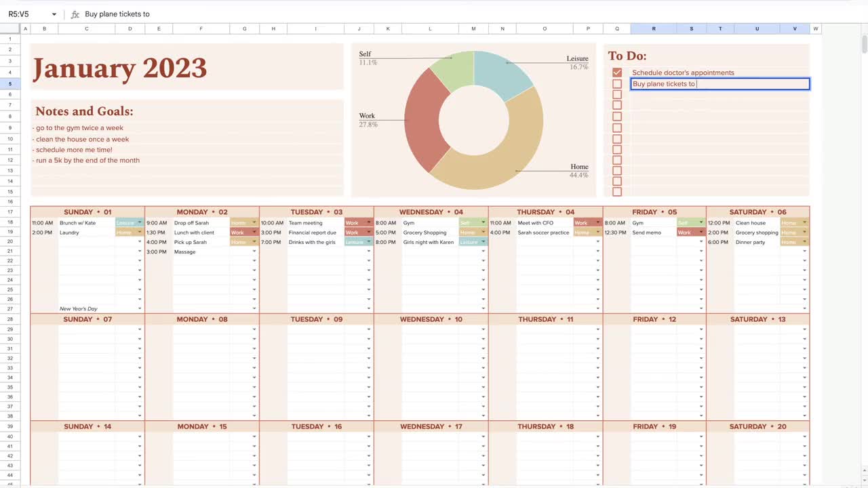The height and width of the screenshot is (488, 868).
Task: Click the 'FRIDAY • 12' day header
Action: tap(654, 319)
